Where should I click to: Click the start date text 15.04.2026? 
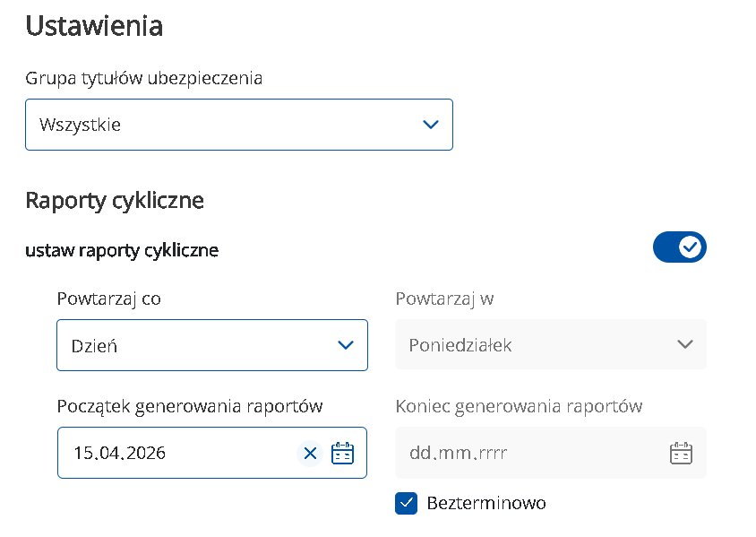[119, 454]
